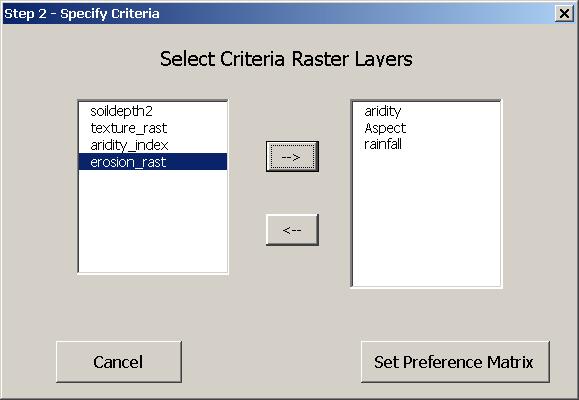Select Aspect in the chosen criteria list
The width and height of the screenshot is (579, 400).
coord(426,128)
